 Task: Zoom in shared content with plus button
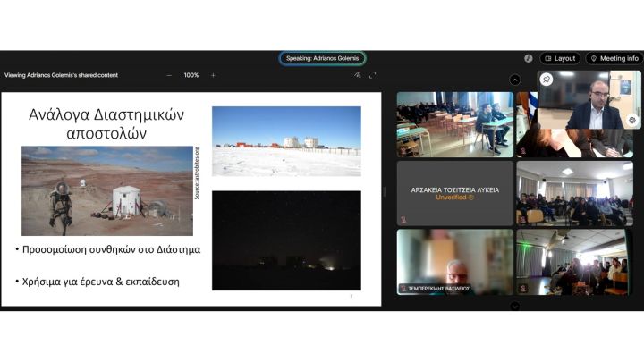pyautogui.click(x=213, y=75)
